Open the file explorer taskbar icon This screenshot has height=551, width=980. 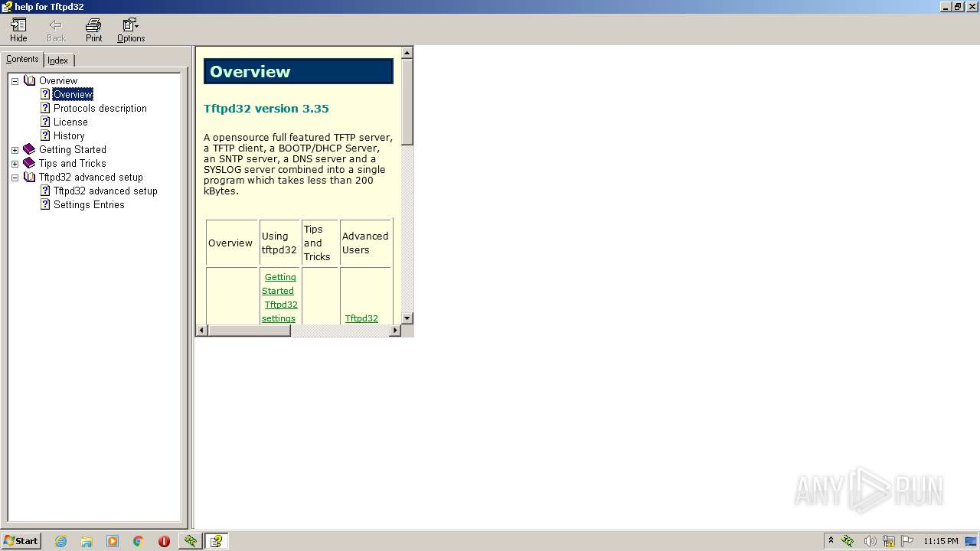(87, 541)
